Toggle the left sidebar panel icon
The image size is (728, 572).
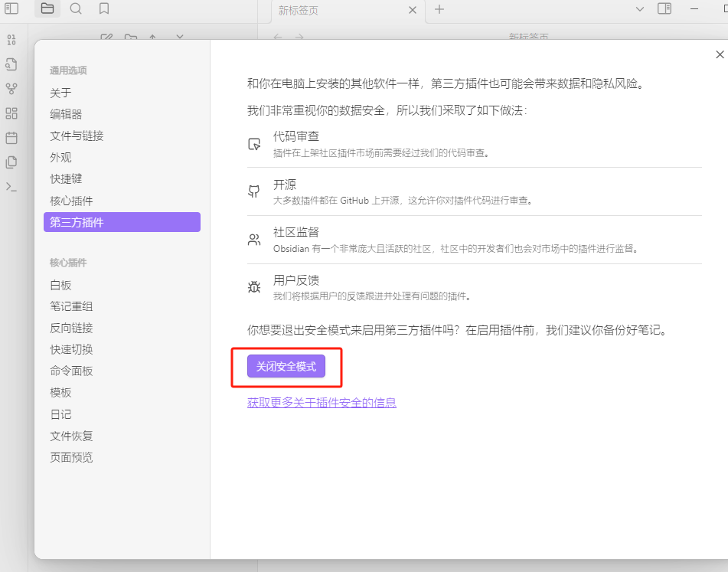pos(11,9)
